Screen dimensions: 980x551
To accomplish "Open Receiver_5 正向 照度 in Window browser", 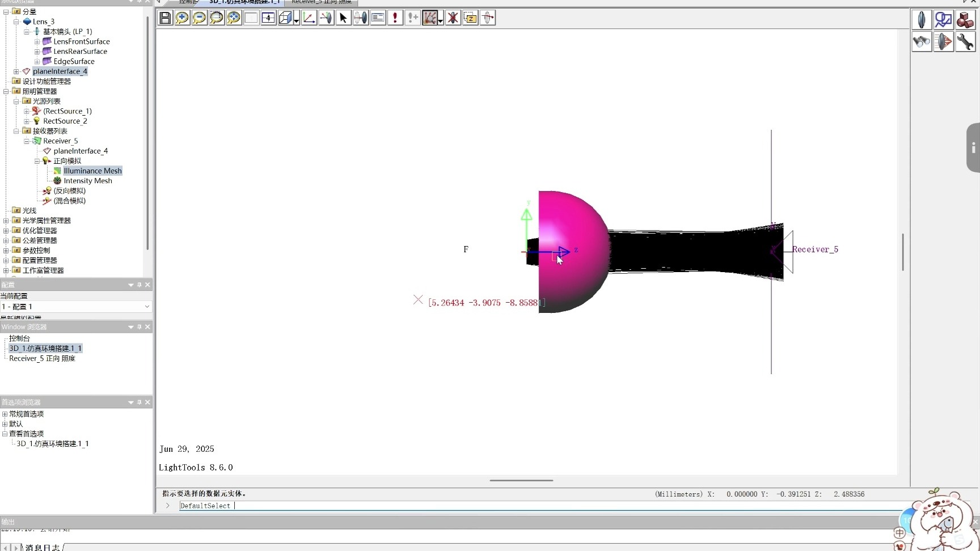I will click(x=42, y=358).
